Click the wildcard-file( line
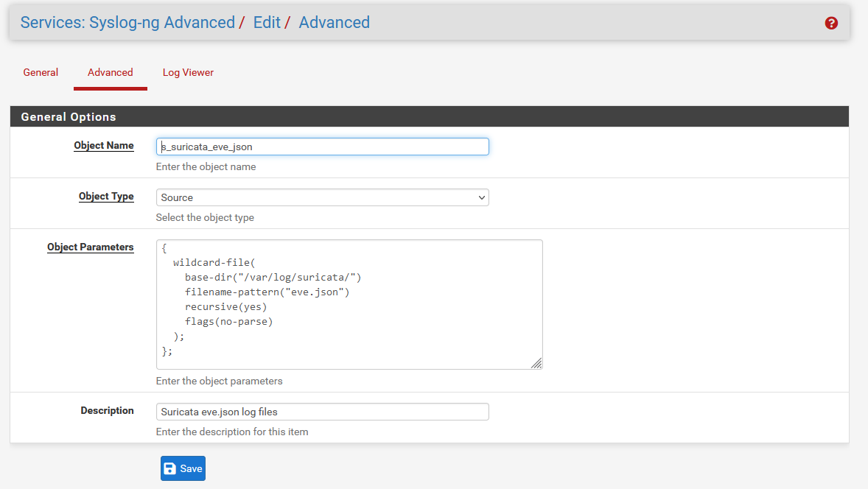Viewport: 868px width, 489px height. tap(214, 263)
